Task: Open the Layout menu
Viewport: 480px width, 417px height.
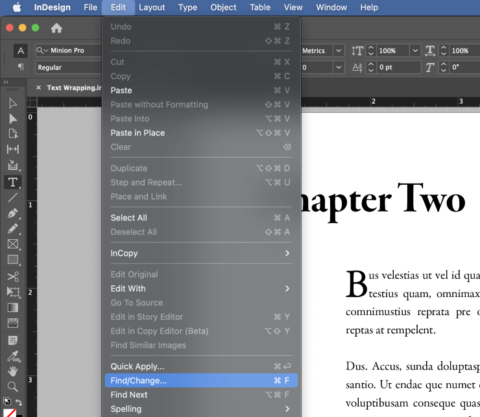Action: click(x=152, y=7)
